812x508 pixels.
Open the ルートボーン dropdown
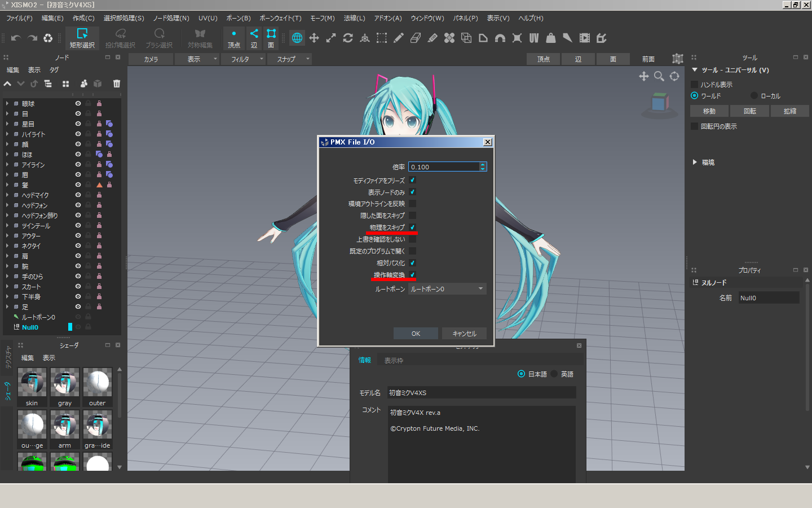(x=447, y=289)
